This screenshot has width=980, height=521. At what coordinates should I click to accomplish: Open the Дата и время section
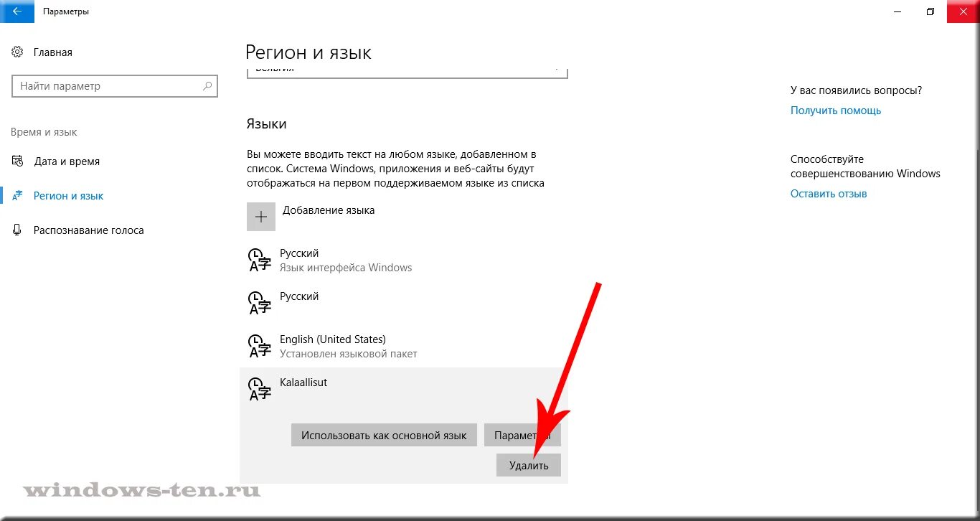[x=67, y=161]
